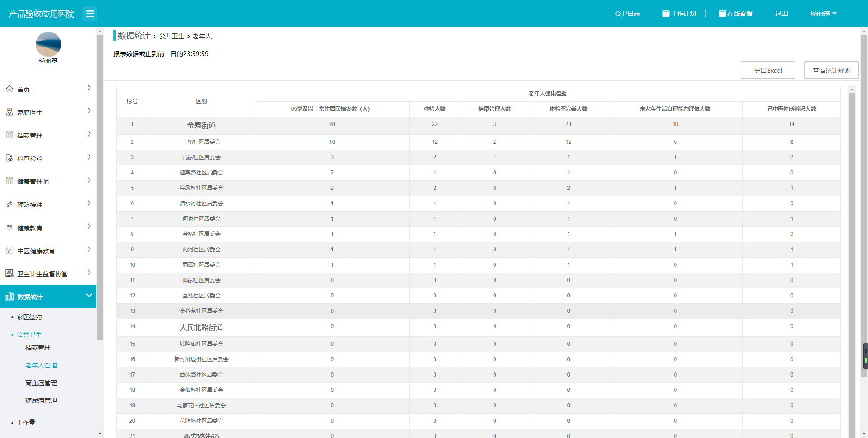Expand the 健康管理师 menu arrow
Image resolution: width=868 pixels, height=438 pixels.
(89, 180)
